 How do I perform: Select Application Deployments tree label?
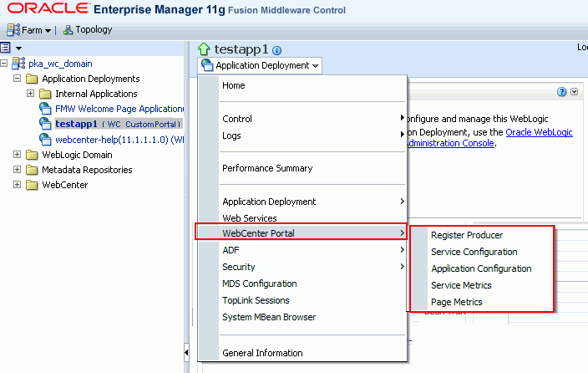pyautogui.click(x=91, y=79)
